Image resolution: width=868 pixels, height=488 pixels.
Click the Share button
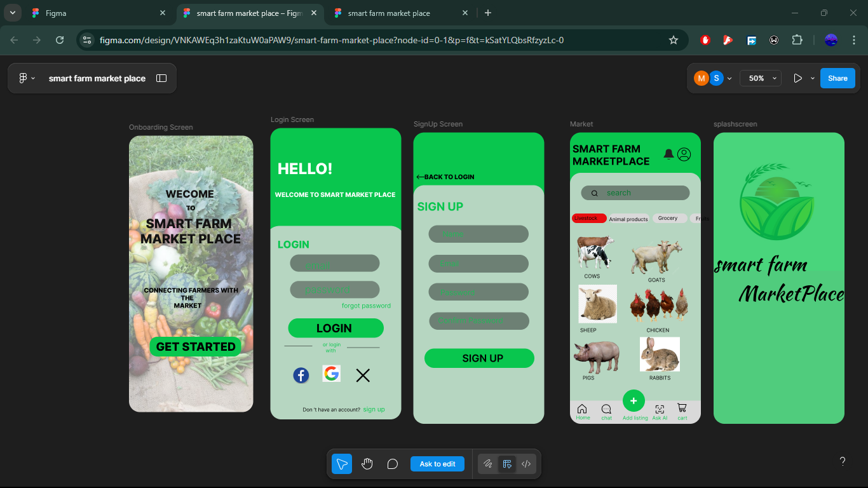(837, 78)
